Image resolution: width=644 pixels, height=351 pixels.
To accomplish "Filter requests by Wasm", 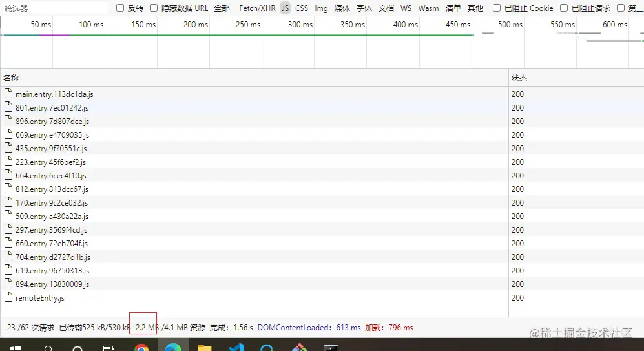I will point(428,8).
